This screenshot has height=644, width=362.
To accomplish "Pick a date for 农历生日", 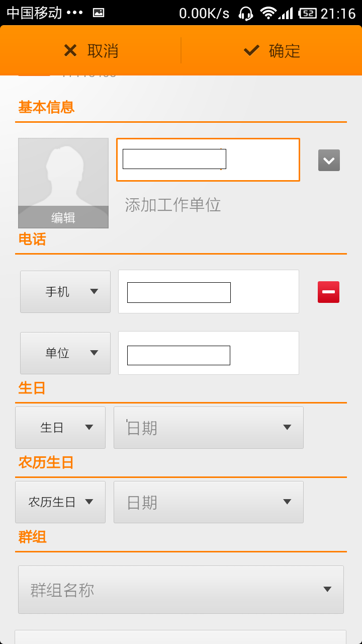I will point(209,502).
